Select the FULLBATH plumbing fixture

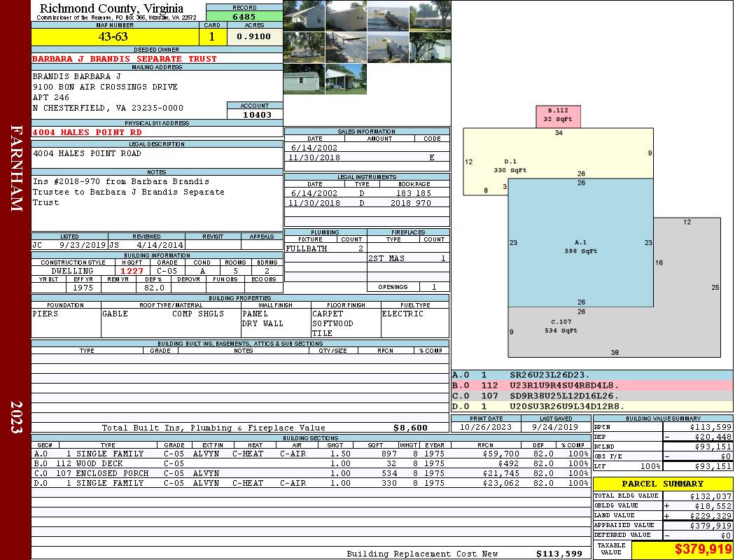[307, 248]
